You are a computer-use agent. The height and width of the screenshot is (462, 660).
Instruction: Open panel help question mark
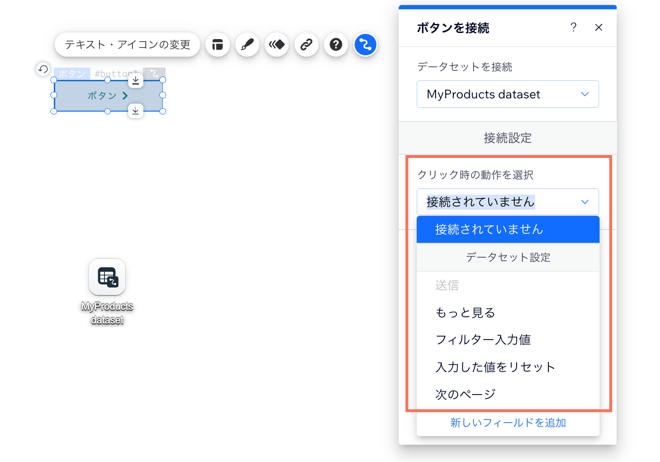[573, 27]
